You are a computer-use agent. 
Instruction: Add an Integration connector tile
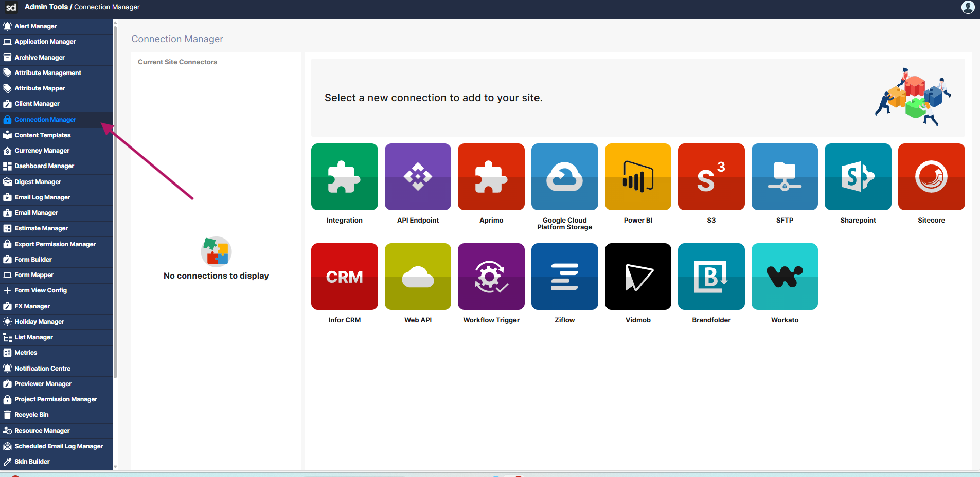pos(344,177)
